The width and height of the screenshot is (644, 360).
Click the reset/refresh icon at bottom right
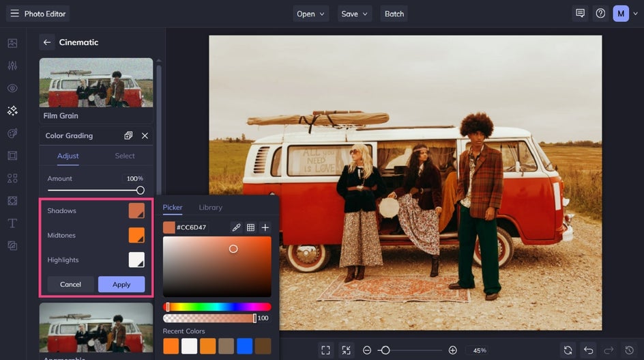click(568, 350)
